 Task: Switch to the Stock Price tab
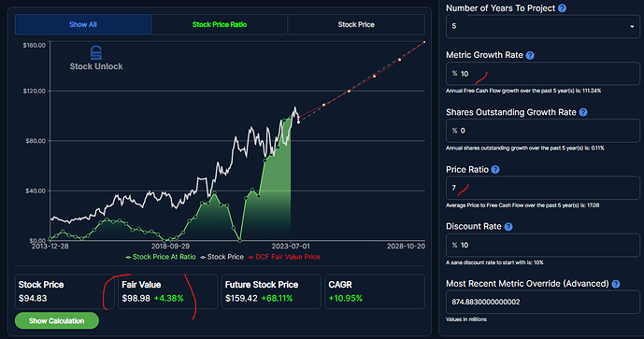[356, 24]
